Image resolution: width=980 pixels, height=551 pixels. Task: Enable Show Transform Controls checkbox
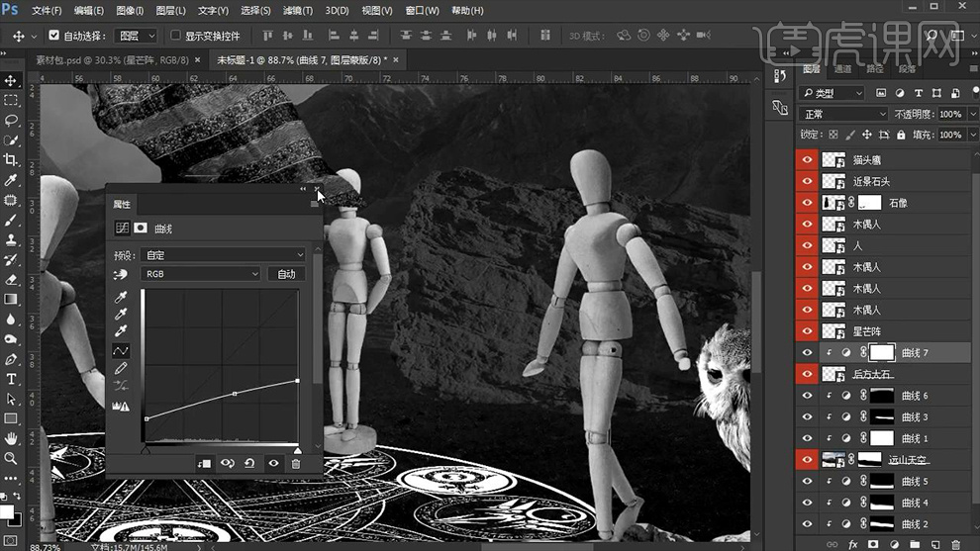175,36
